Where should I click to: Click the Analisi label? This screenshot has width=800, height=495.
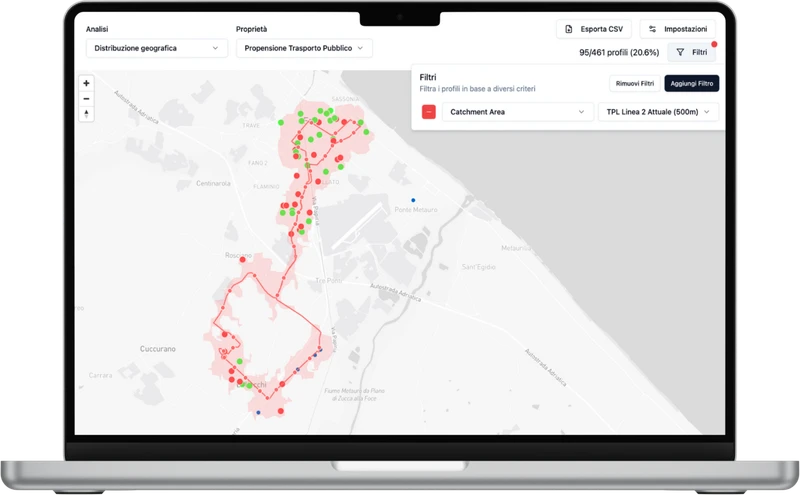point(97,29)
